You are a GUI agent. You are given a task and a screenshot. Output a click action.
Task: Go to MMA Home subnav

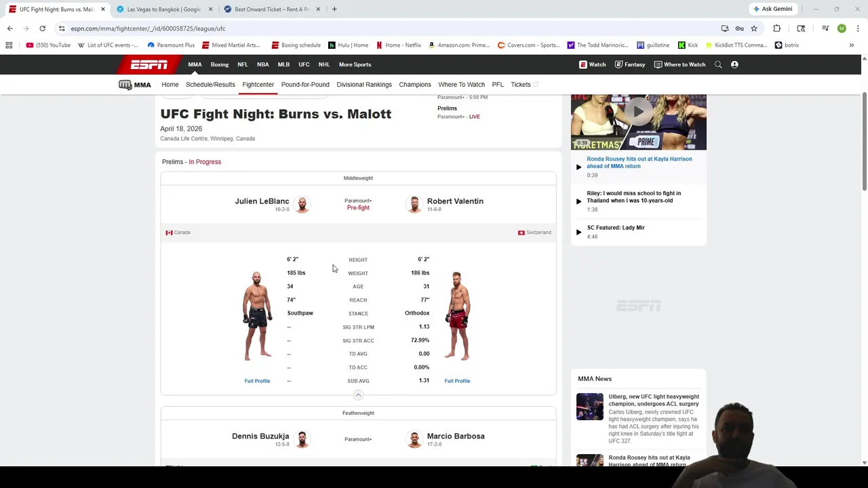(x=170, y=85)
